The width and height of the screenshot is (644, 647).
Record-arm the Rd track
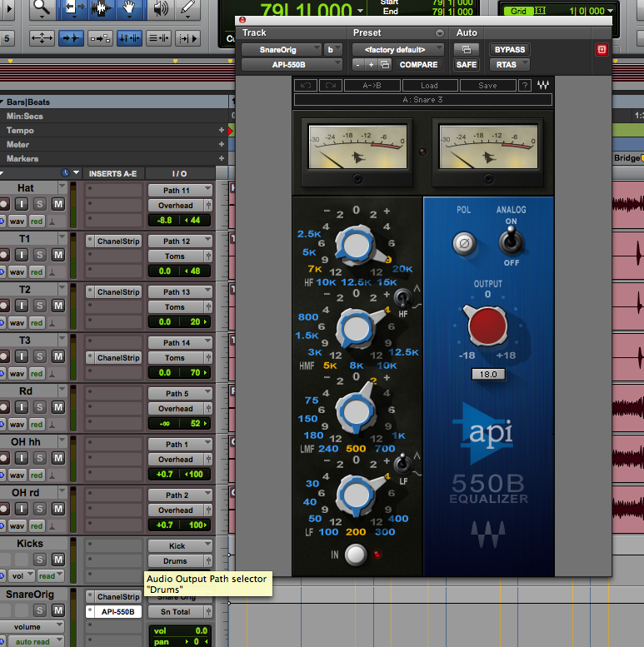pos(3,407)
